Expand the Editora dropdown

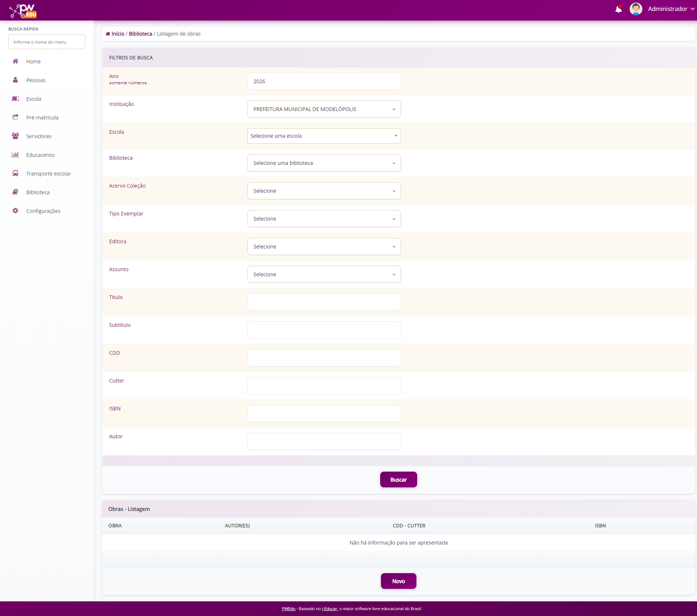click(324, 247)
